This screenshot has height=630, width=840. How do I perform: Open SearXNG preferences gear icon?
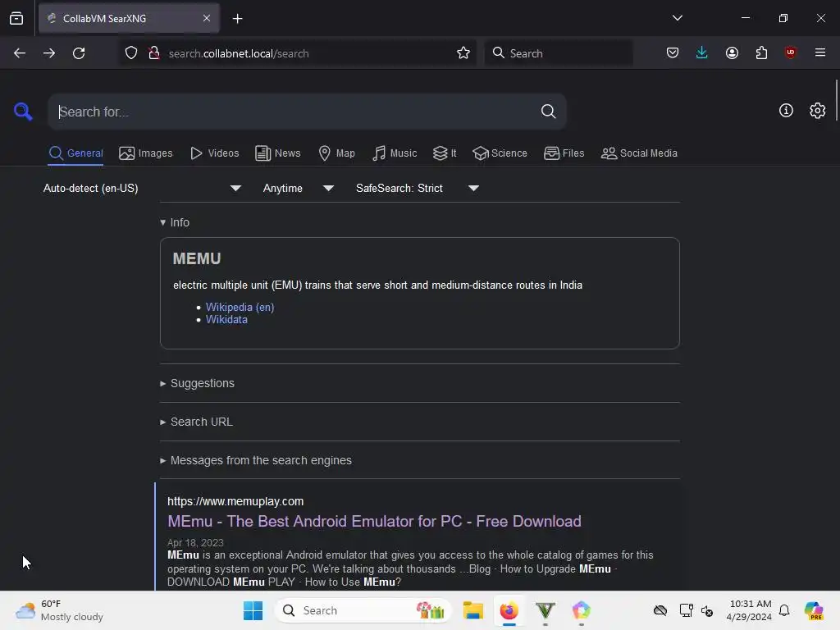click(818, 111)
